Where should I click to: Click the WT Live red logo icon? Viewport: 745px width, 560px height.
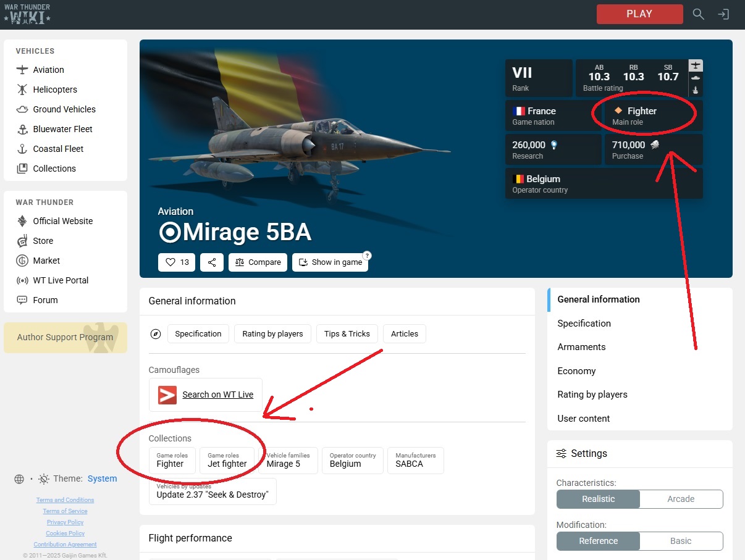[167, 395]
